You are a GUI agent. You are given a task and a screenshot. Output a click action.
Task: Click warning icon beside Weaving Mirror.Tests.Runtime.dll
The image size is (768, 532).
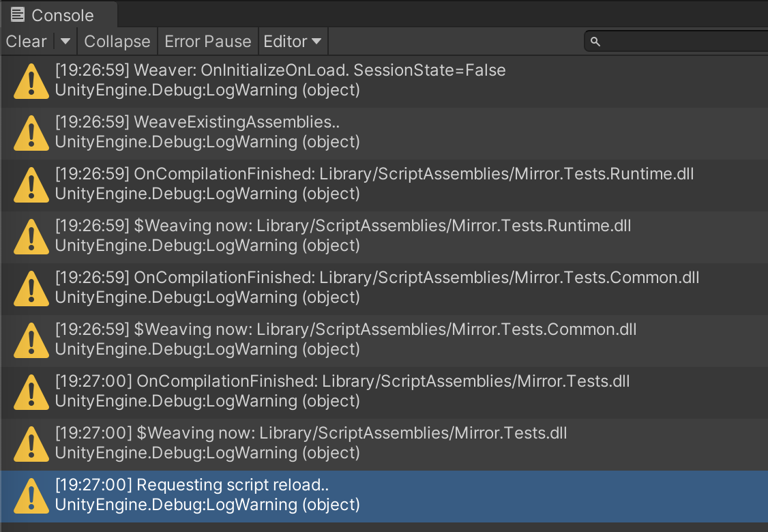tap(30, 235)
